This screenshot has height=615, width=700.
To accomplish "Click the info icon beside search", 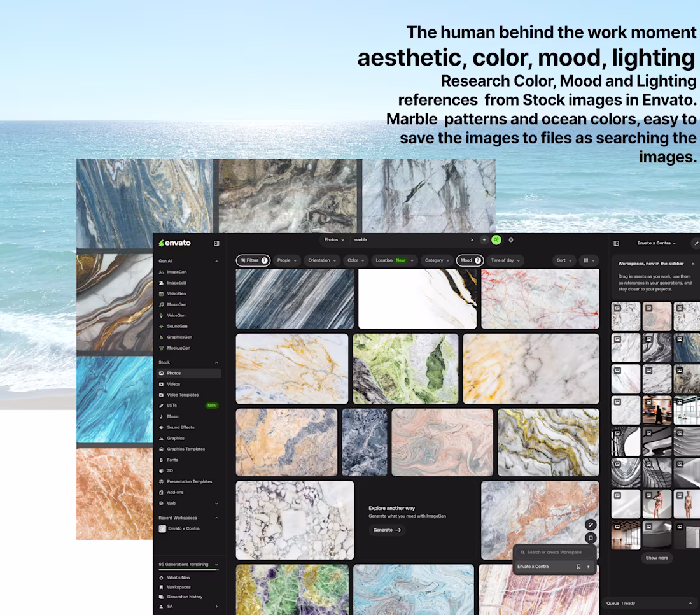I will pyautogui.click(x=511, y=240).
